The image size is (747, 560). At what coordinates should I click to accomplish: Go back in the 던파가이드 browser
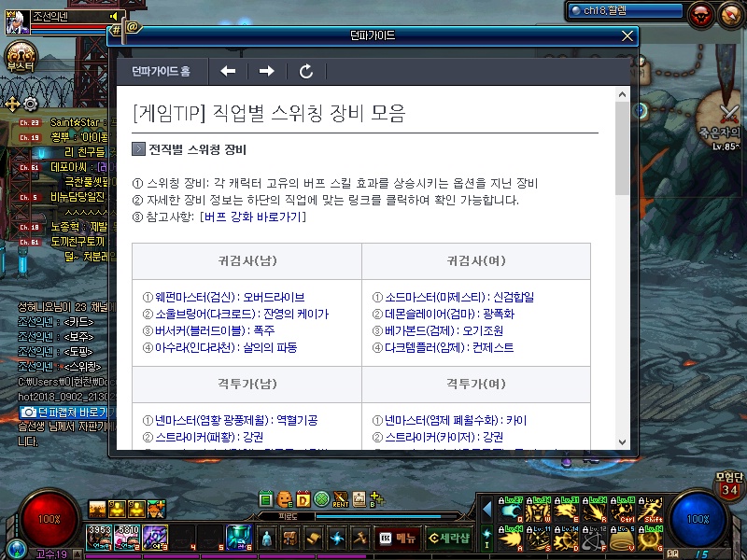click(x=228, y=71)
